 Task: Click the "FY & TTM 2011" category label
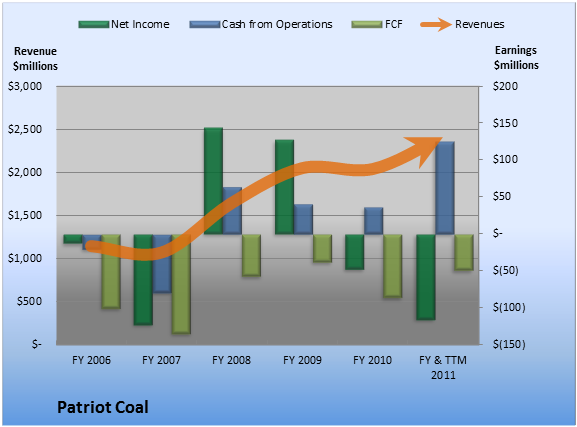click(443, 367)
